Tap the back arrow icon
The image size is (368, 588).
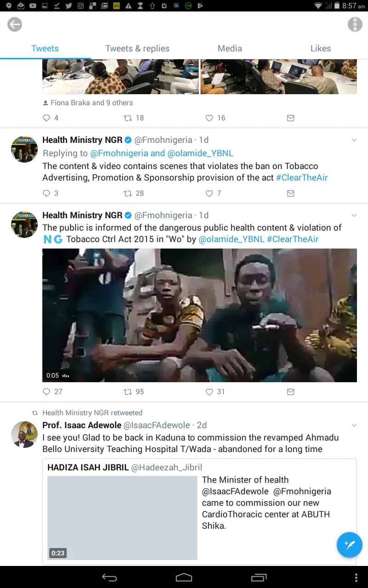(15, 24)
